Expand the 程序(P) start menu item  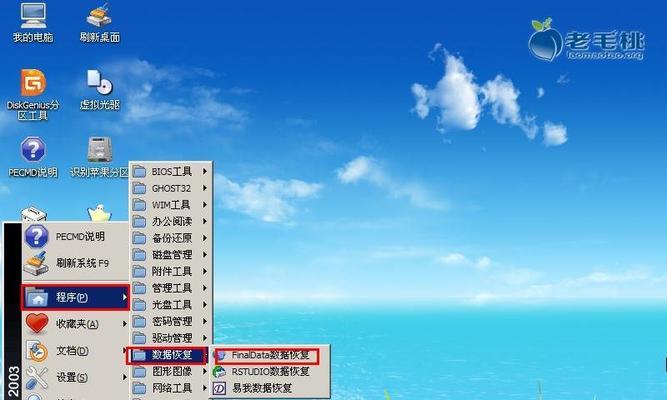coord(75,297)
